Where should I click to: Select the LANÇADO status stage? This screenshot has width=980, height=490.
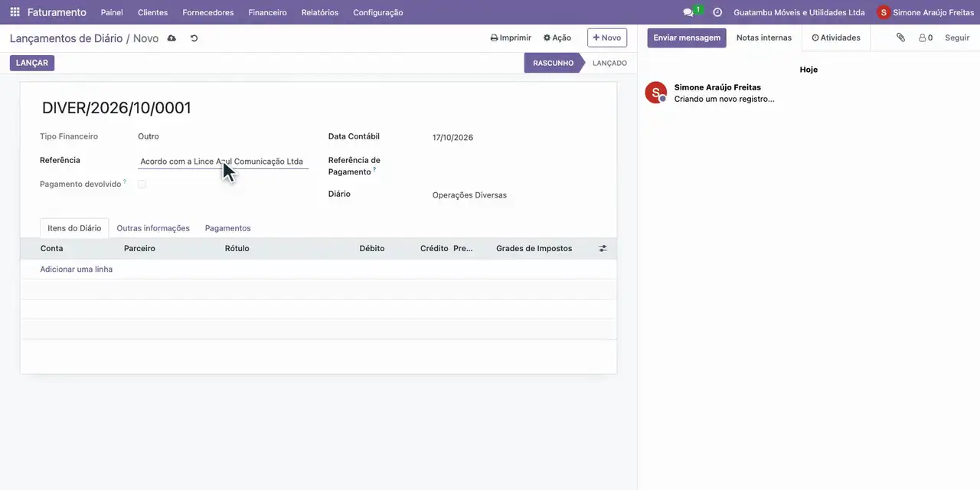609,63
